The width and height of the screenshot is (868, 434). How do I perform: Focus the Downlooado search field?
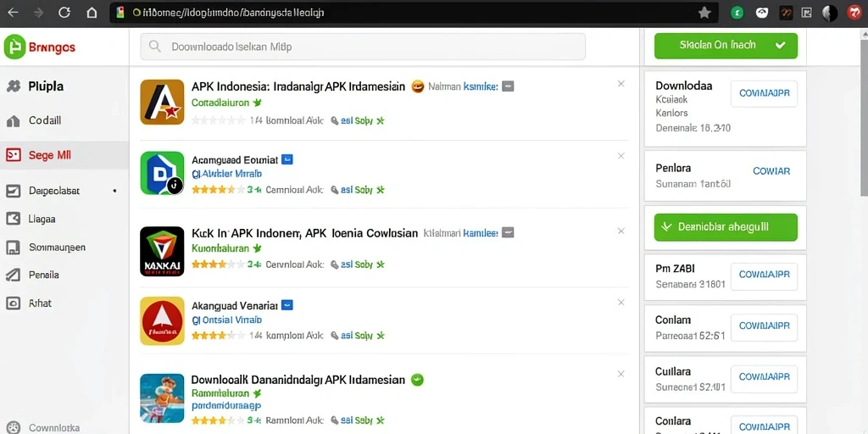363,47
